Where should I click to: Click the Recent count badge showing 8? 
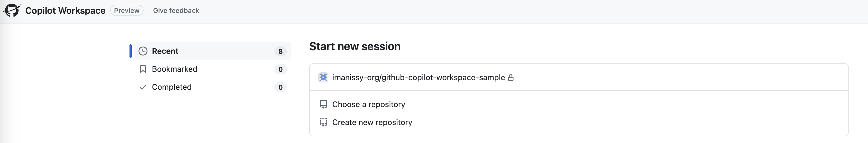click(x=280, y=52)
